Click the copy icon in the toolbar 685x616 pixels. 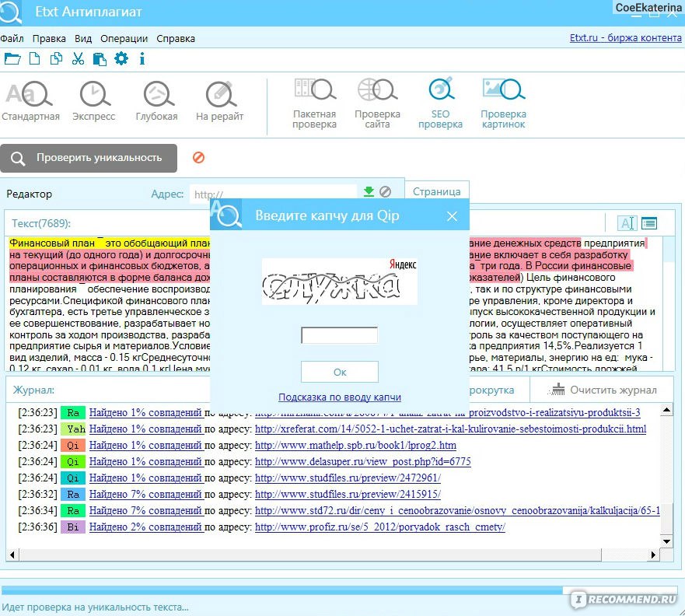(x=56, y=58)
